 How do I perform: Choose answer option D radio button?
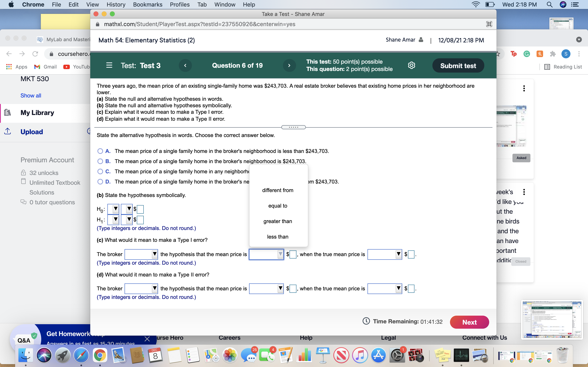tap(100, 181)
